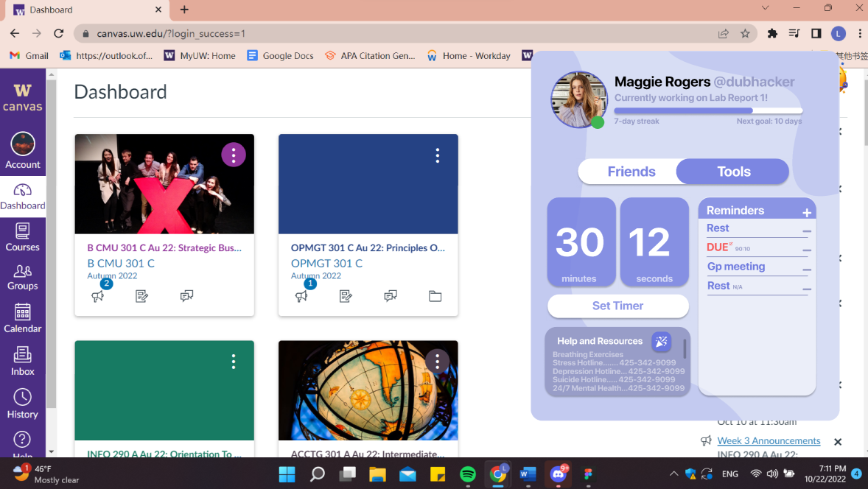Open Chrome three-dot menu

(858, 33)
